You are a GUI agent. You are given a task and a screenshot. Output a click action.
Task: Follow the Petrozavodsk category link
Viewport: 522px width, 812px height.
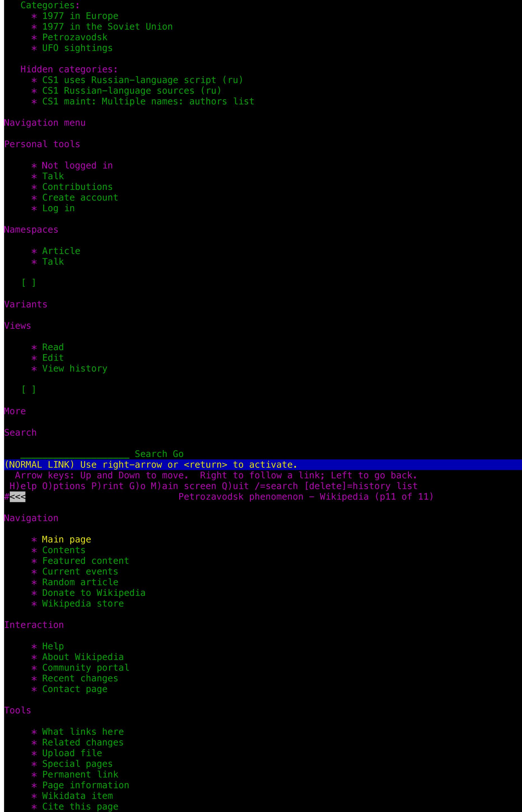click(75, 37)
